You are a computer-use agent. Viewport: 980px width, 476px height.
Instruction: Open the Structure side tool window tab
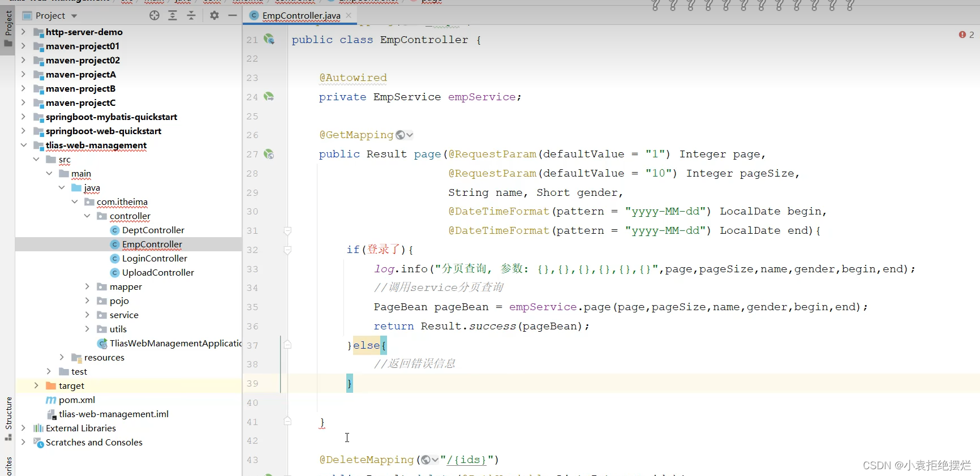[x=8, y=419]
